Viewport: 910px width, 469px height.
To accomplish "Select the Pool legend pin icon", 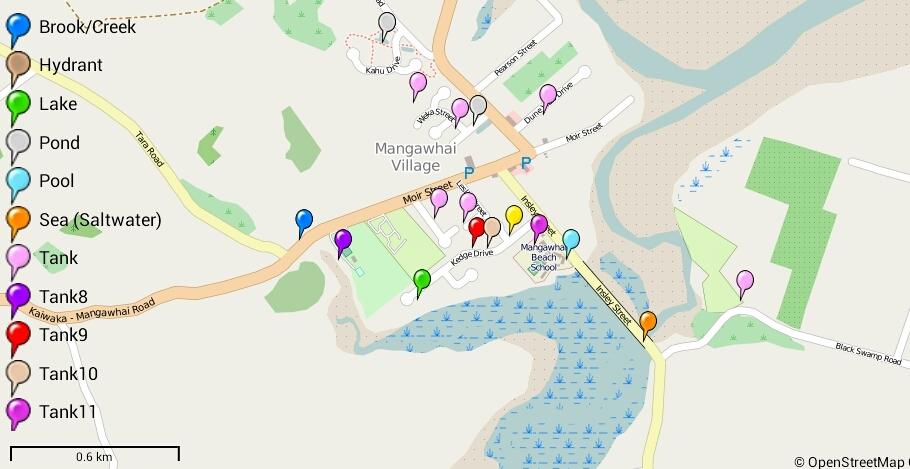I will point(18,185).
